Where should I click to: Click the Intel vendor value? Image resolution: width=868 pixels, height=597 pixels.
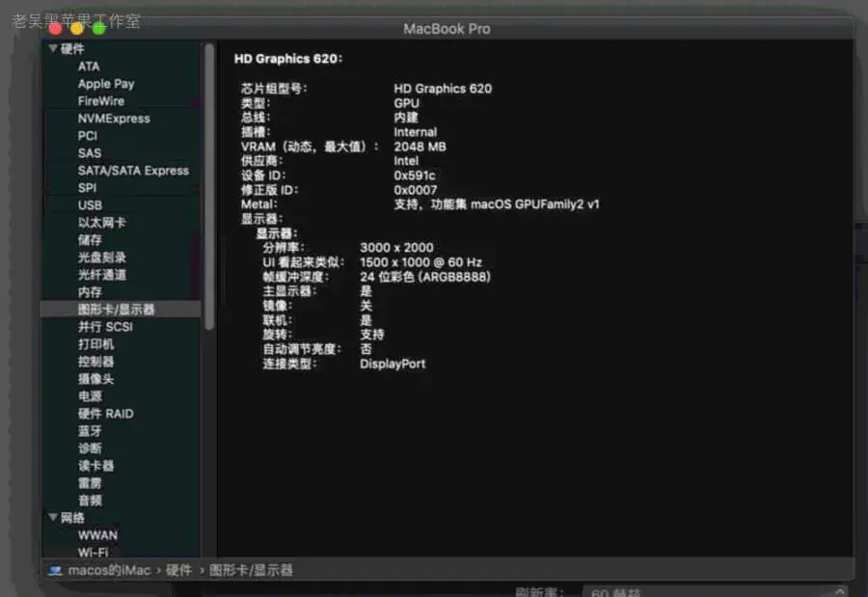[406, 161]
